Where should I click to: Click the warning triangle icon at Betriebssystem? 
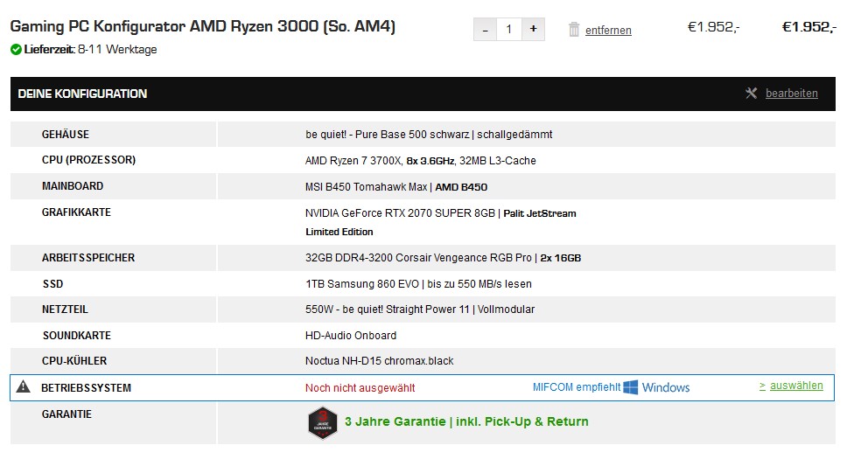24,386
